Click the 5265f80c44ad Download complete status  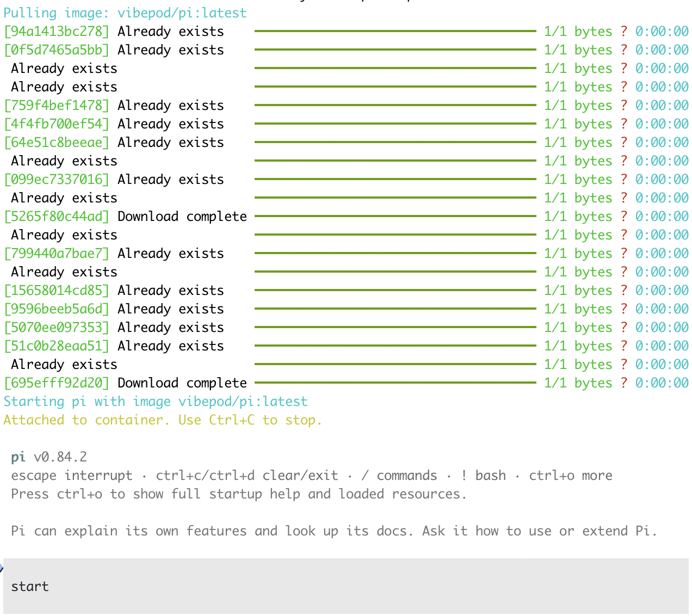click(x=182, y=217)
